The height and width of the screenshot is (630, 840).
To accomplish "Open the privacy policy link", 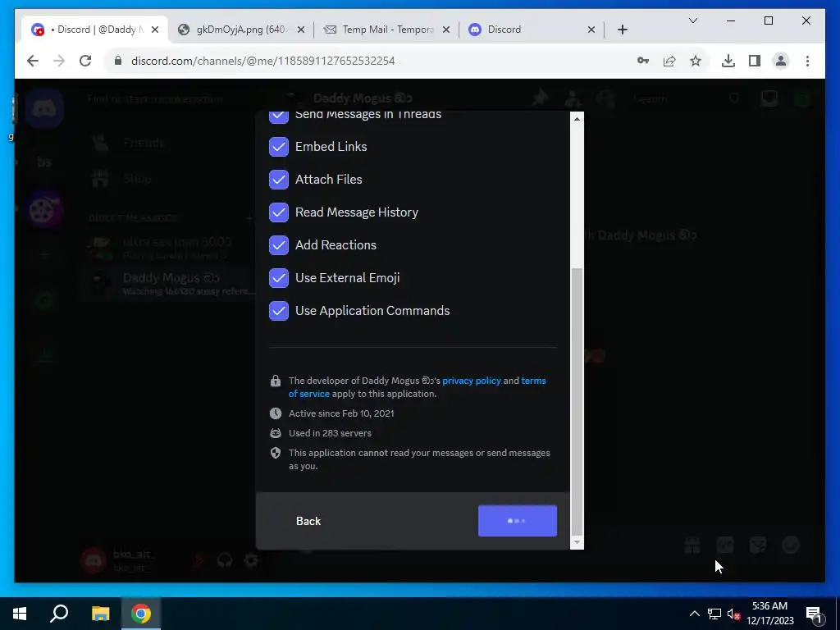I will tap(472, 381).
